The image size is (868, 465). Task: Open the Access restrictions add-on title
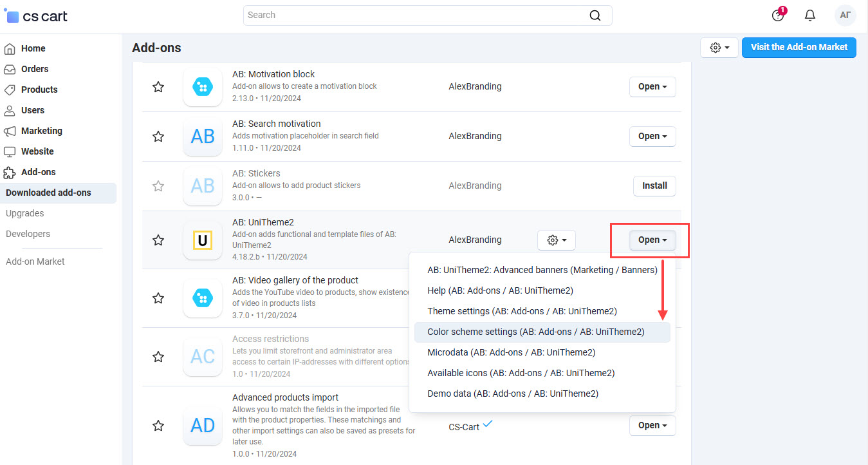pyautogui.click(x=270, y=339)
